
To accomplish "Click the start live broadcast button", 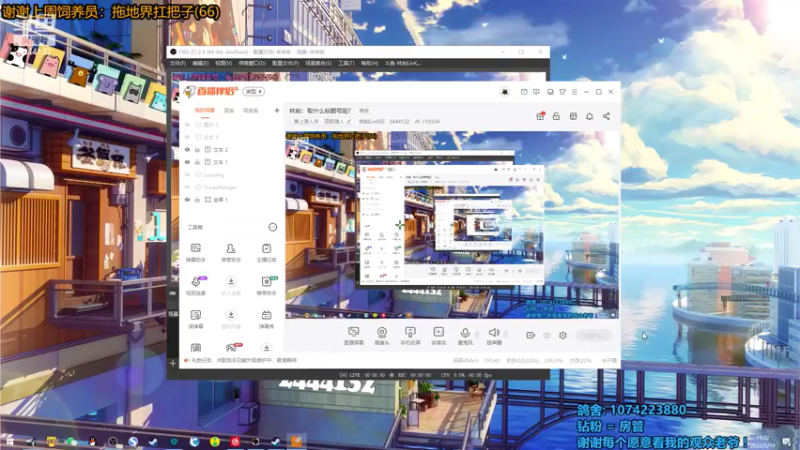I will point(593,335).
